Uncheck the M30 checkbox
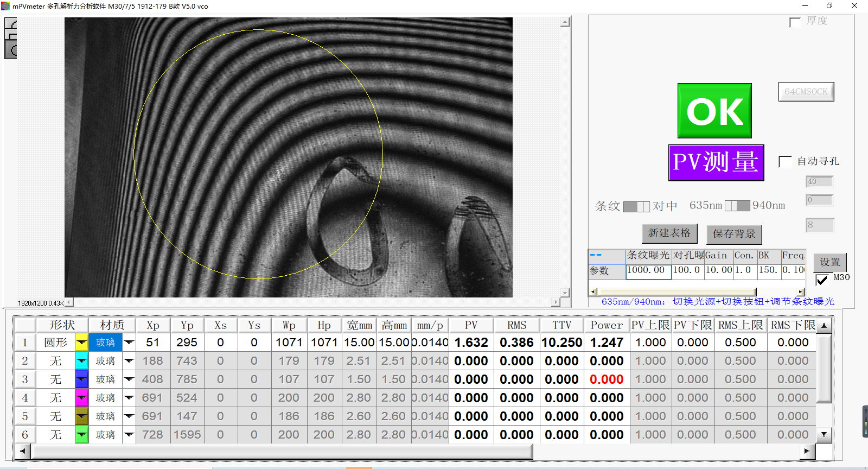The image size is (868, 469). click(822, 280)
